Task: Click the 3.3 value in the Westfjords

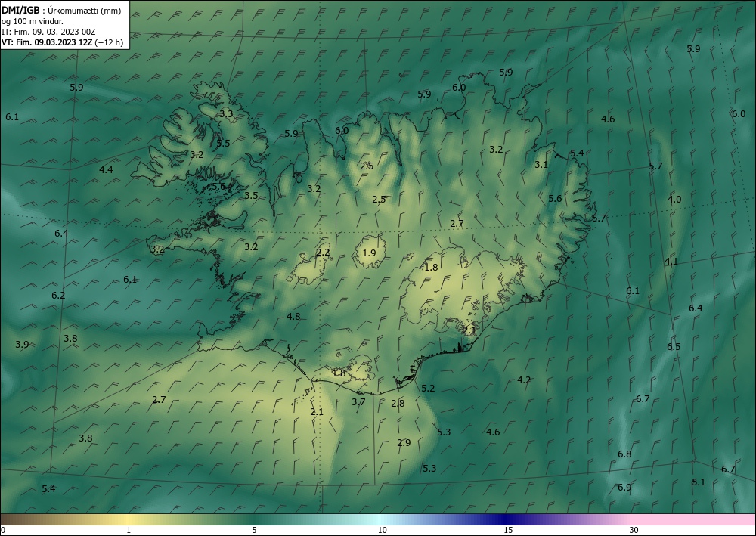Action: (226, 114)
